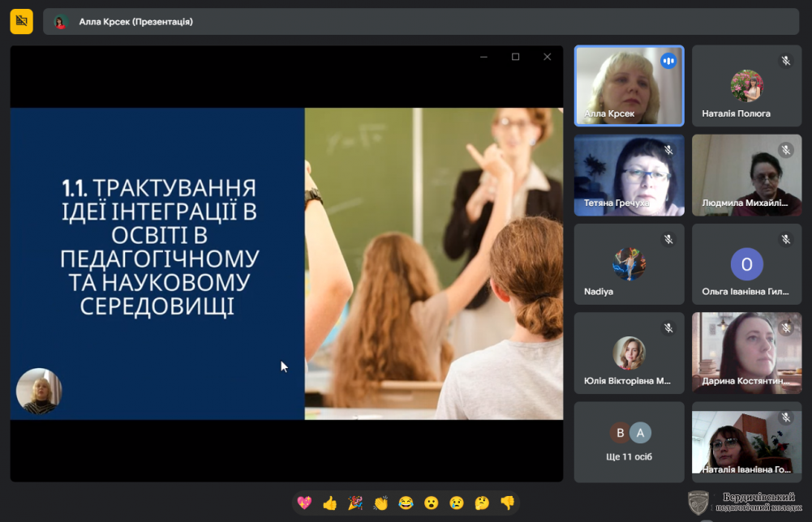Click the muted mic icon on Тетяна Гречух's tile
The width and height of the screenshot is (812, 522).
click(668, 150)
